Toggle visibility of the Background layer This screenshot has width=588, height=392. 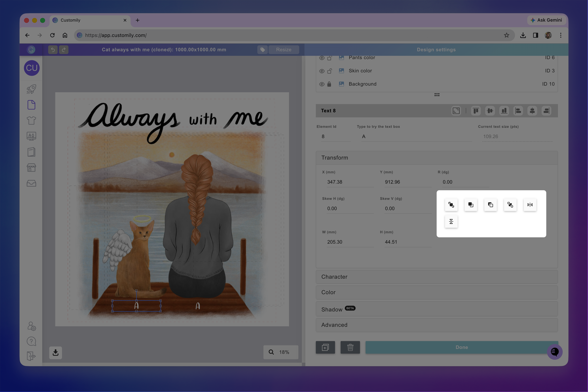coord(322,84)
